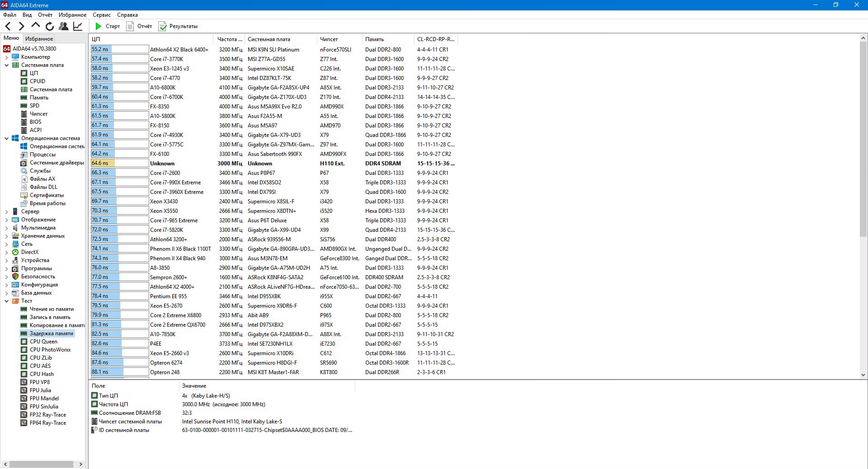868x469 pixels.
Task: Expand the Компьютер tree node
Action: 6,57
